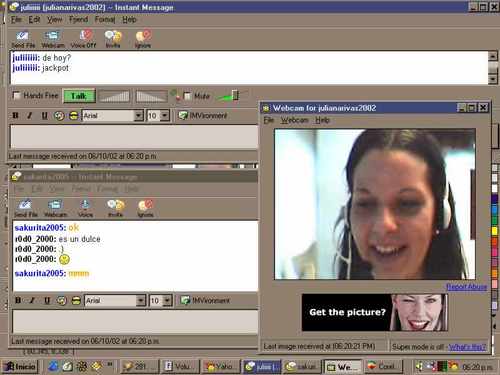Expand font dropdown in sakurita2005 chat
The height and width of the screenshot is (375, 500).
[x=141, y=301]
